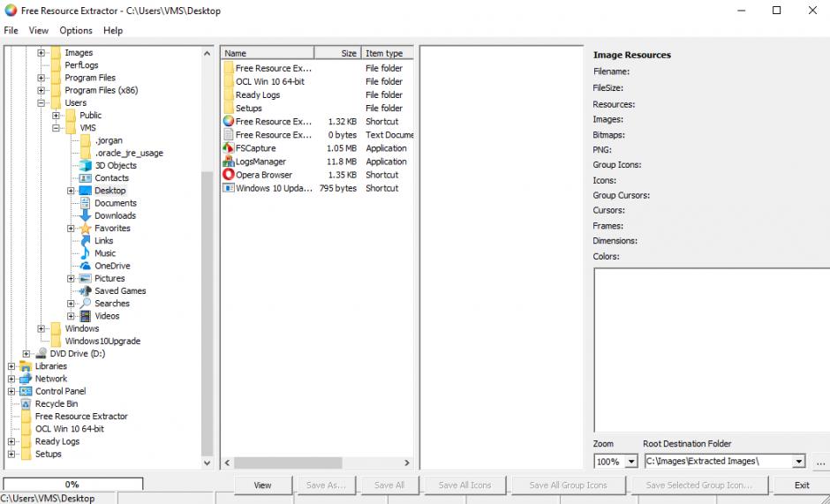Select the Recycle Bin icon
Viewport: 830px width, 504px height.
coord(26,404)
